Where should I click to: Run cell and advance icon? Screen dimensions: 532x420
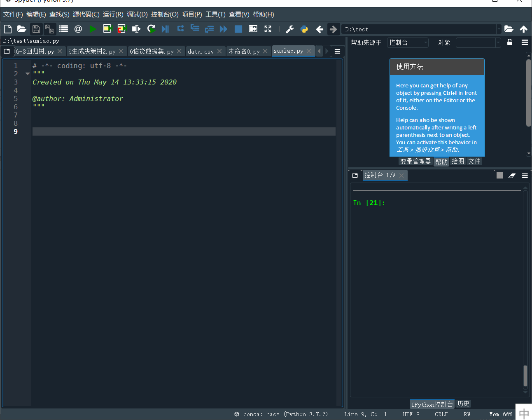121,29
